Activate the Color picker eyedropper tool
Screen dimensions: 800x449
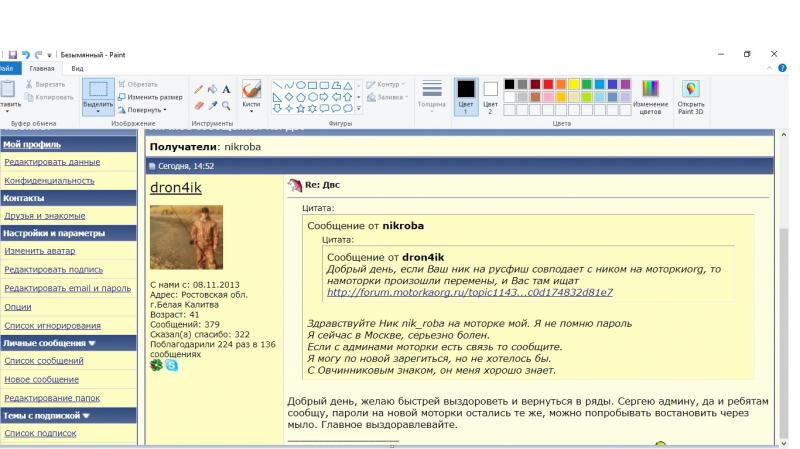212,104
